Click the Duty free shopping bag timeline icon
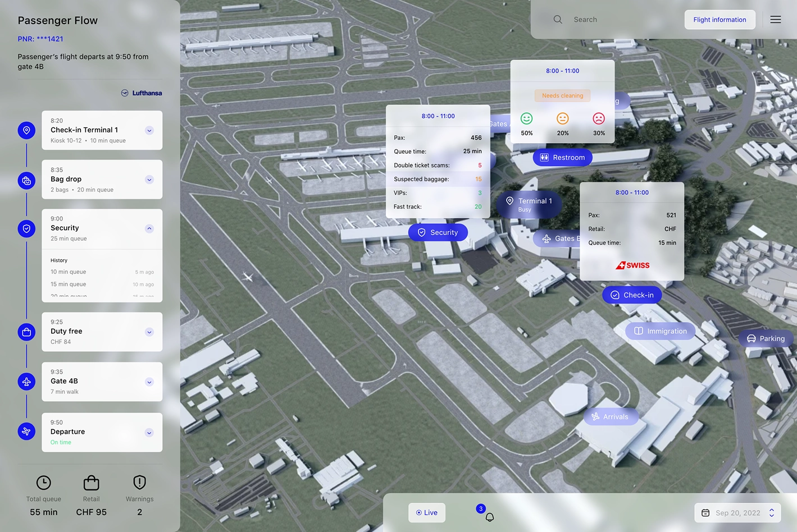Image resolution: width=797 pixels, height=532 pixels. (26, 332)
